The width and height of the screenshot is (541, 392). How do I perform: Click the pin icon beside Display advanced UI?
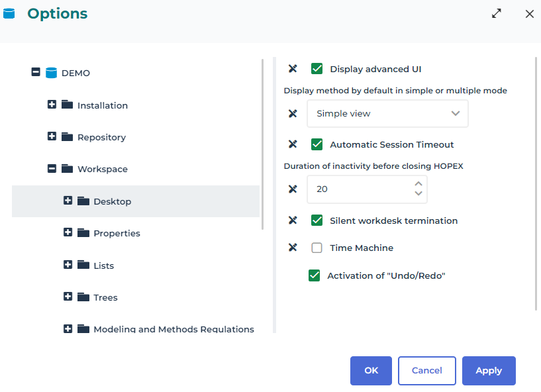[x=293, y=69]
